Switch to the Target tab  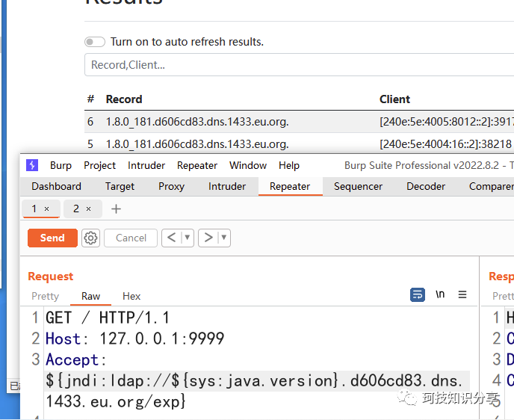[120, 187]
